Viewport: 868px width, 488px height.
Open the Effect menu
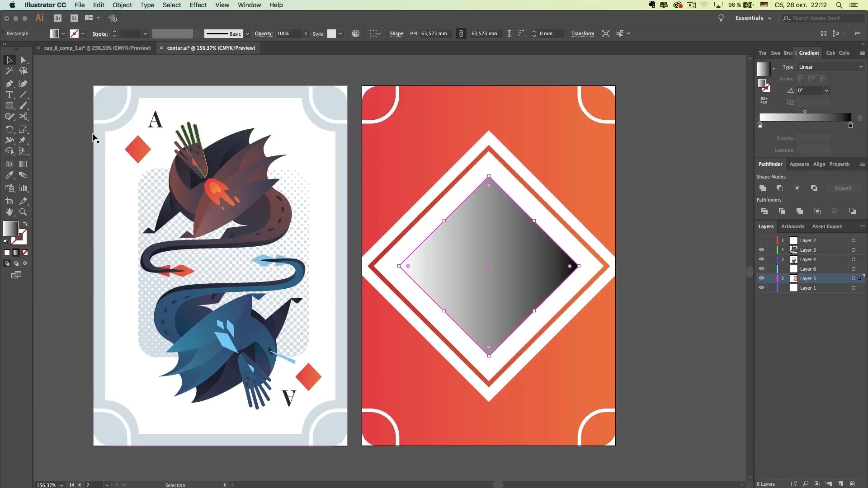pos(198,5)
